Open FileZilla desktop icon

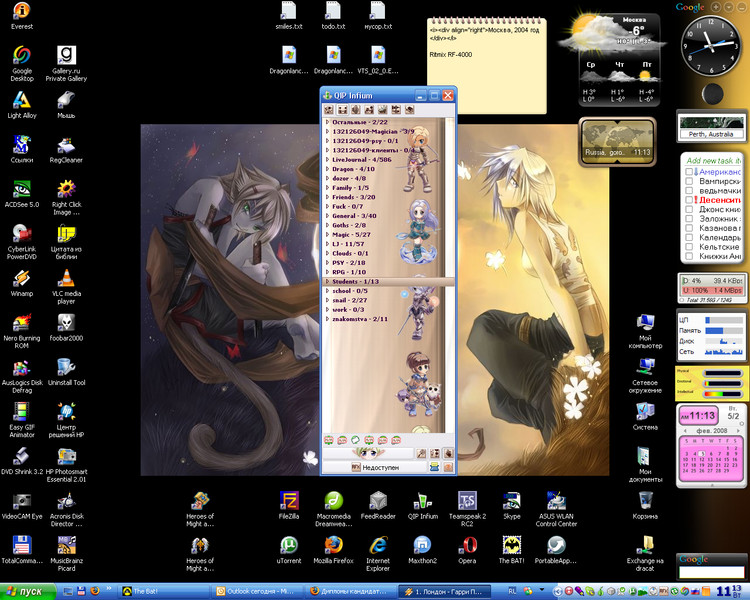289,505
